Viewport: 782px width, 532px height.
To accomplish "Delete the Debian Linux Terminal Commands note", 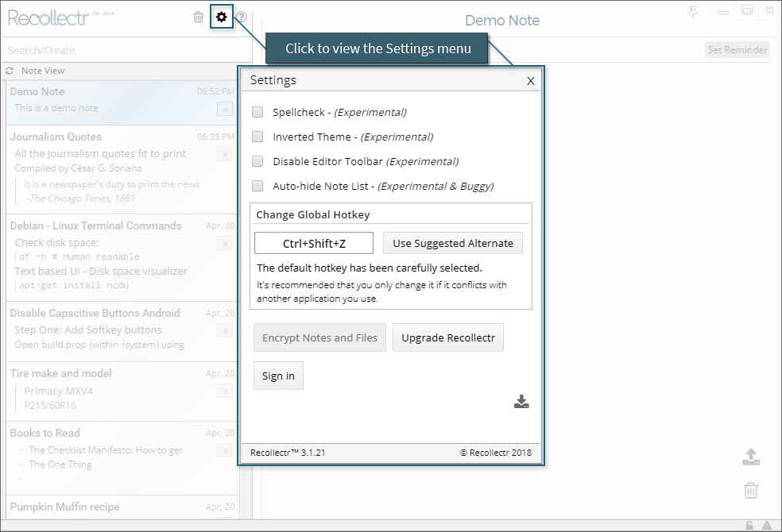I will point(225,244).
